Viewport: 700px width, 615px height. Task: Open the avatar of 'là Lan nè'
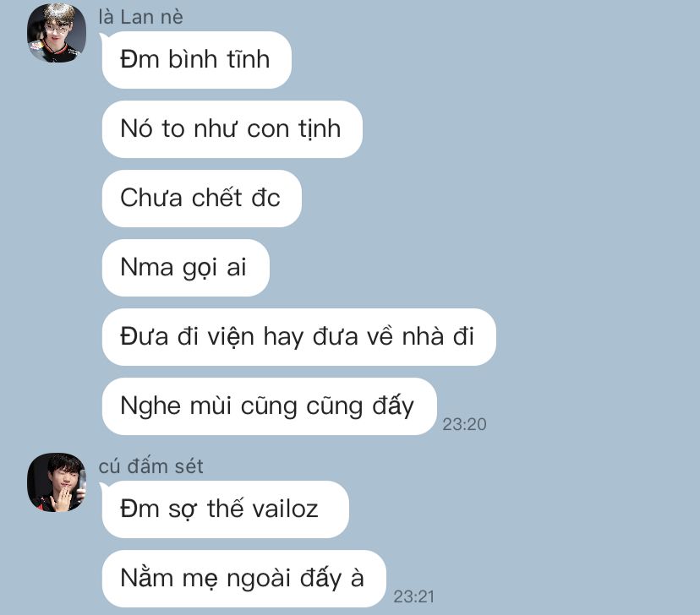click(x=57, y=33)
